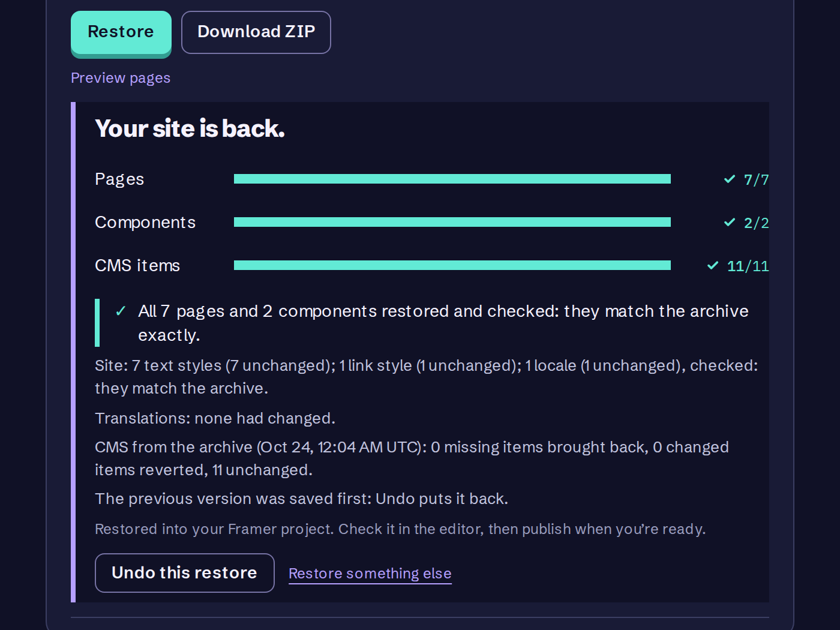Click the checkmark next to 2/2
Screen dimensions: 840x630
tap(730, 223)
